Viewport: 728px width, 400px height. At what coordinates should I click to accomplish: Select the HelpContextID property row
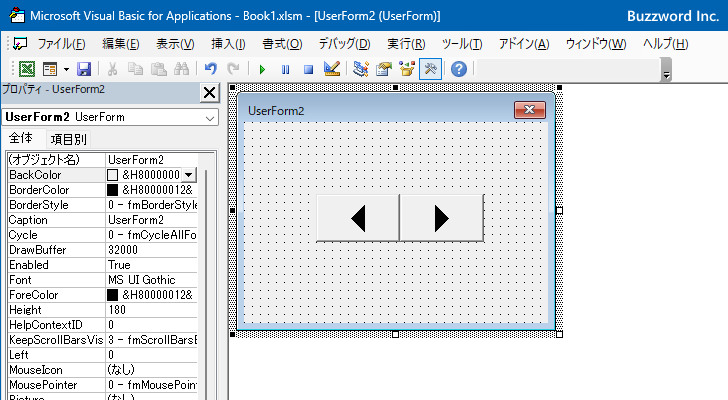(x=103, y=325)
